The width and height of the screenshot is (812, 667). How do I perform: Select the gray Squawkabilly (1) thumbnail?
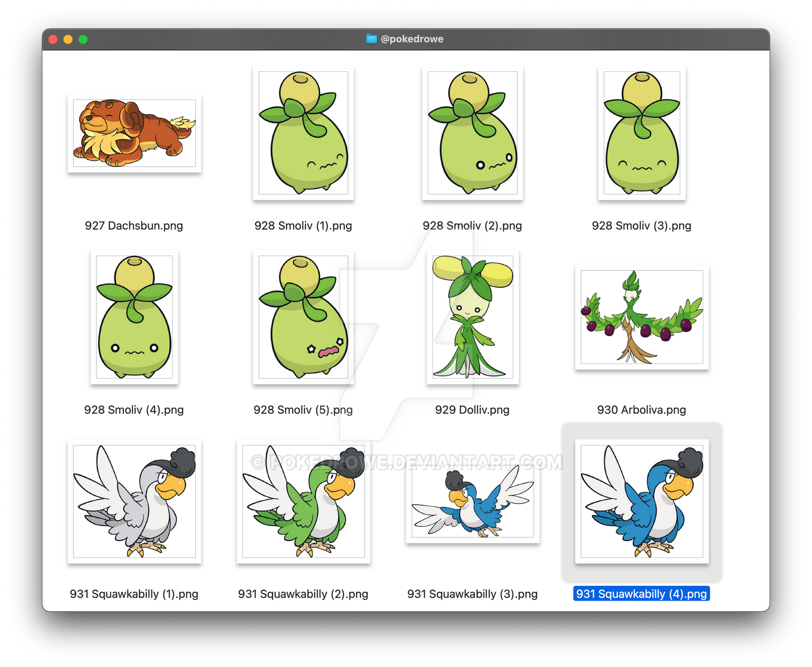point(134,501)
